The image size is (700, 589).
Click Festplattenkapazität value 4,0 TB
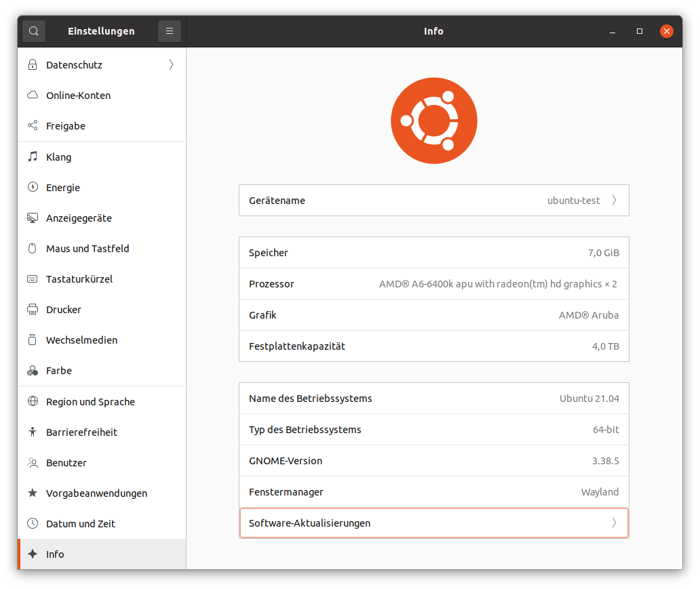coord(606,346)
